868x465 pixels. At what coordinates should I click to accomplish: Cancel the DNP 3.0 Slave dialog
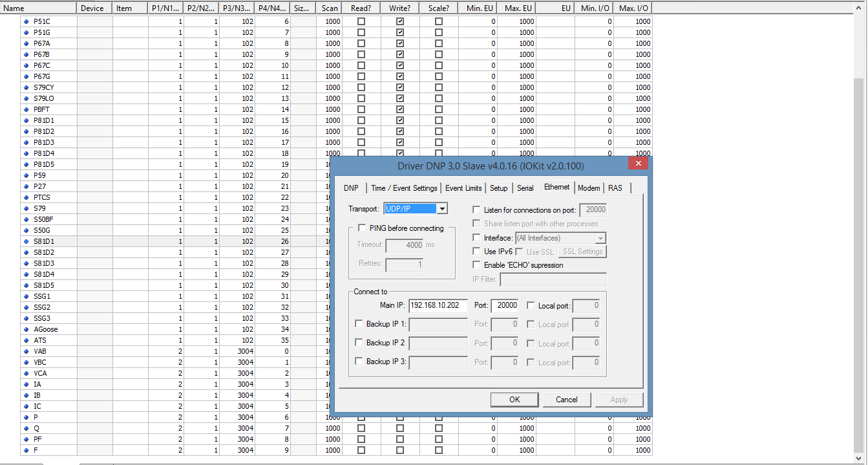click(x=567, y=400)
